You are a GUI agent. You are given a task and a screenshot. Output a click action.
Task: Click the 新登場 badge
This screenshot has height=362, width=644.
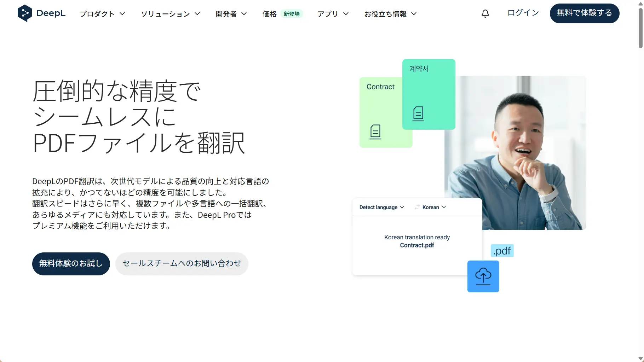coord(292,14)
